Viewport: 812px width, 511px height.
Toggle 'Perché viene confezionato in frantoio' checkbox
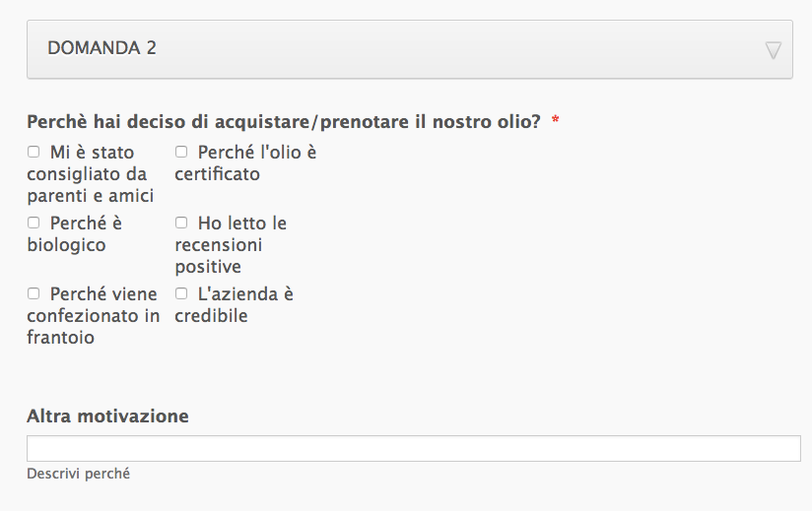[34, 293]
